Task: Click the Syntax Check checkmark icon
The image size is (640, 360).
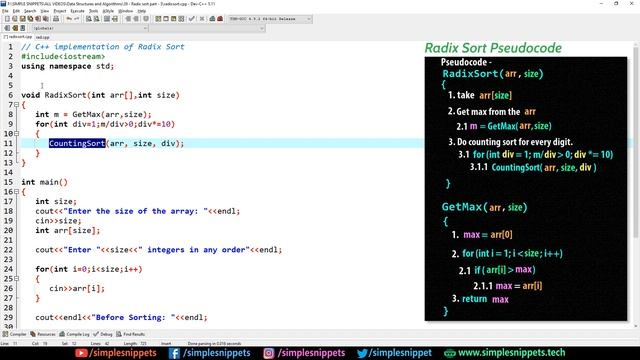Action: coord(191,19)
